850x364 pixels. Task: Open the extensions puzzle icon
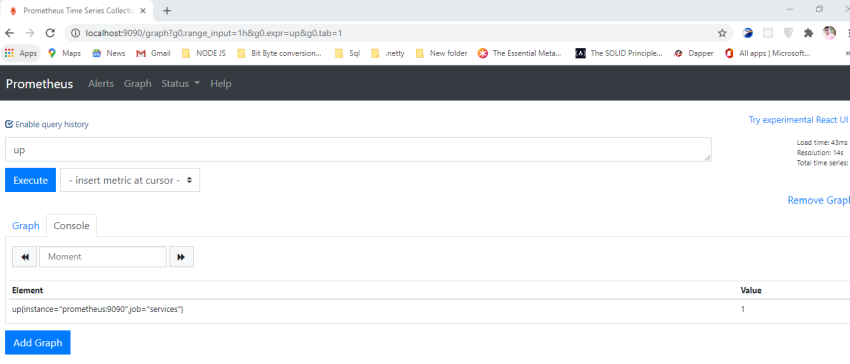(808, 33)
